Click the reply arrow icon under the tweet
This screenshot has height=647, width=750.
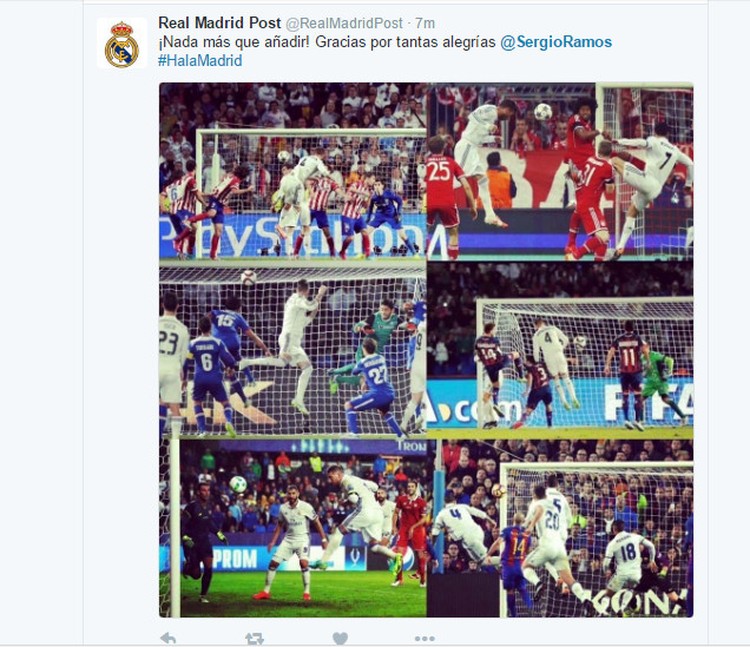click(x=168, y=638)
